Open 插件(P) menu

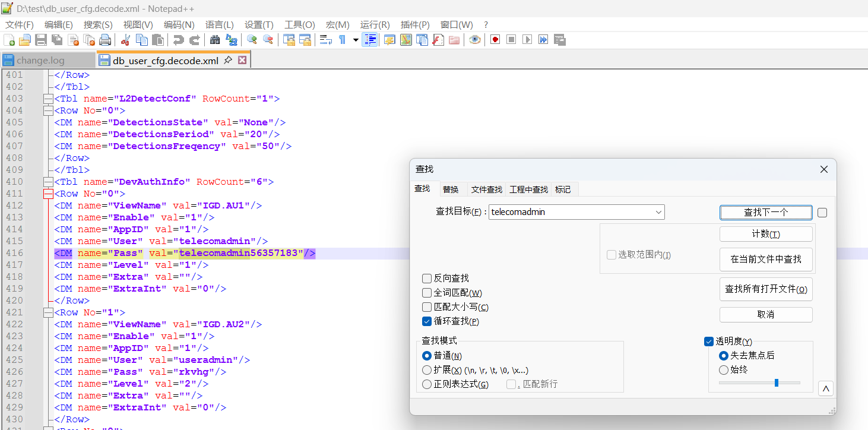[x=415, y=25]
